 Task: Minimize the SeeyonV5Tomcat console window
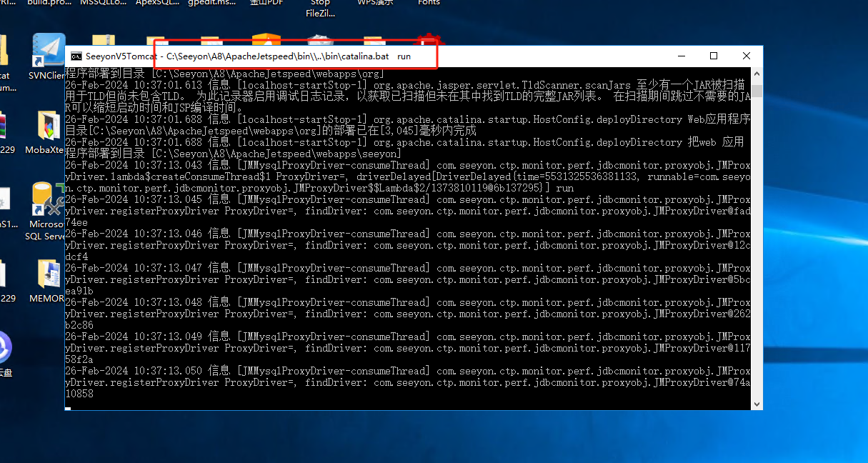681,56
